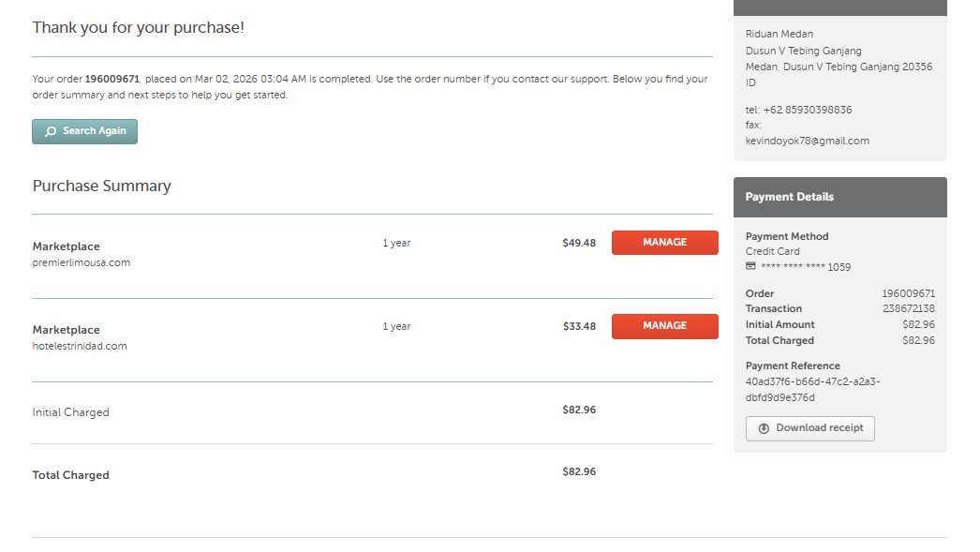This screenshot has width=980, height=552.
Task: Click the email address kevindoyok78@gmail.com
Action: (x=807, y=142)
